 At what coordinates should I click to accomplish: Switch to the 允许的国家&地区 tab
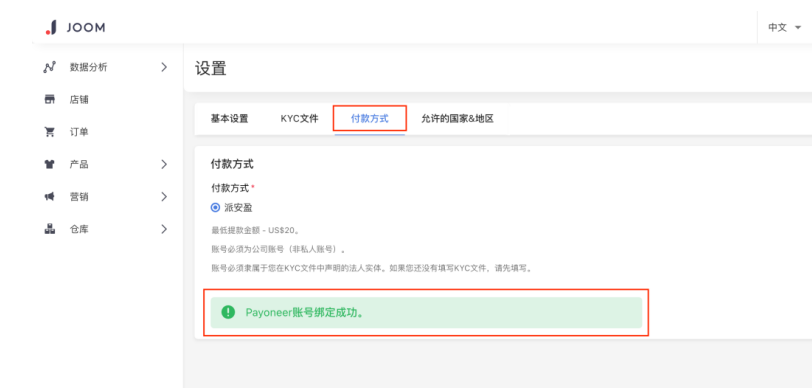click(x=457, y=119)
